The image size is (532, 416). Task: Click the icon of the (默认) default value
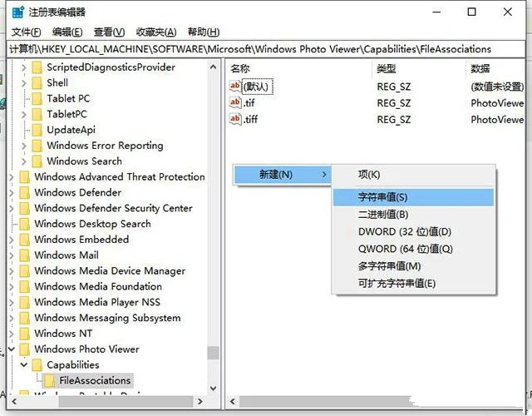235,87
